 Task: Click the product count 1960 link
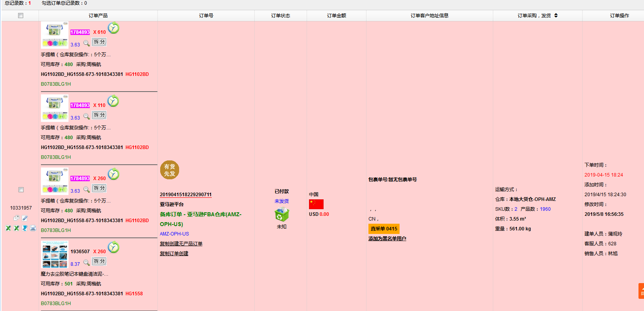click(x=545, y=209)
